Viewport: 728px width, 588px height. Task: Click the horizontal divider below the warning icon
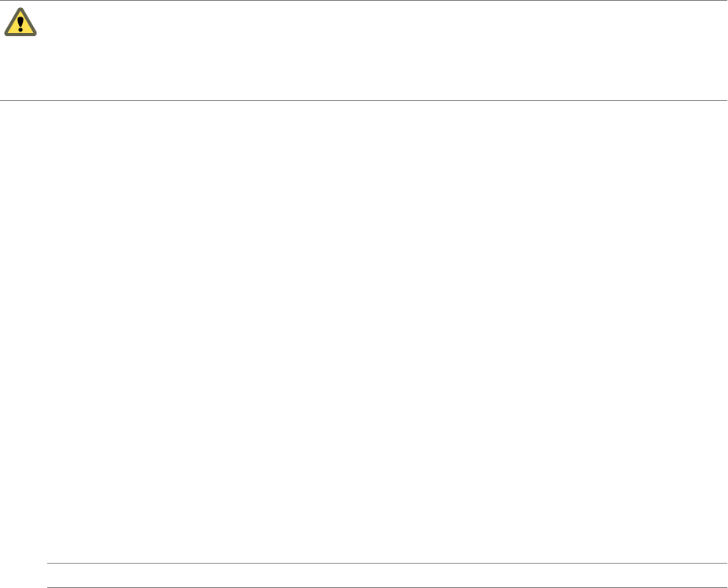pos(364,100)
